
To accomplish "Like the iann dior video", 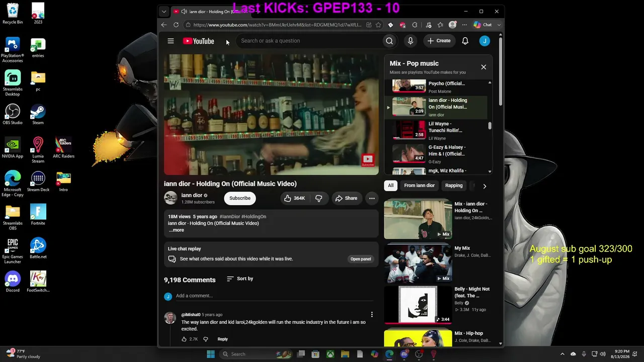I will (x=295, y=198).
